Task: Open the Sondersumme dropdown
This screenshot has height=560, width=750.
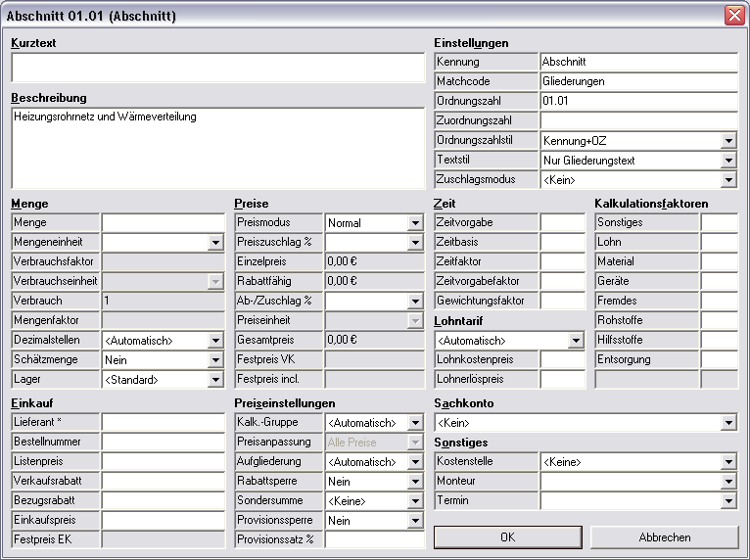Action: coord(415,500)
